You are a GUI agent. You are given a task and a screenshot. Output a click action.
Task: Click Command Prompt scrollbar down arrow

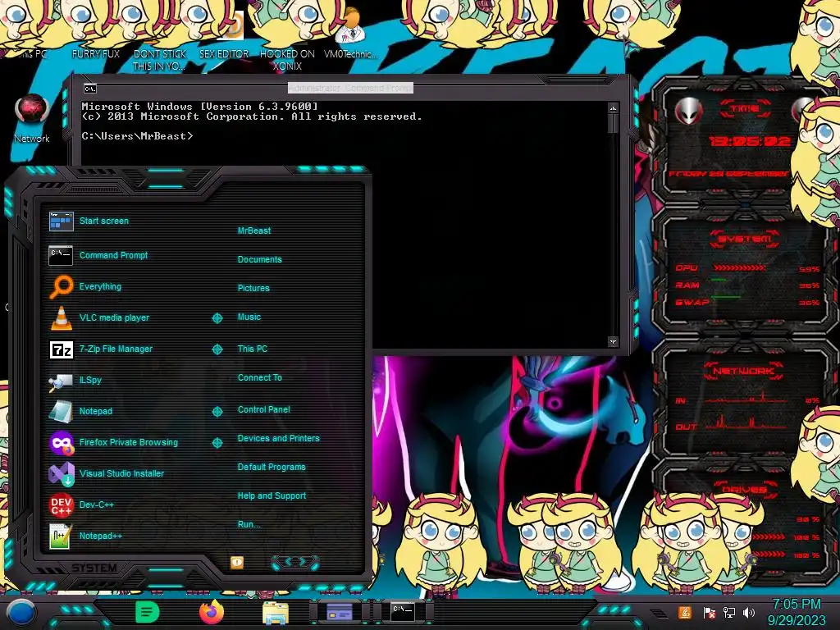(x=613, y=341)
